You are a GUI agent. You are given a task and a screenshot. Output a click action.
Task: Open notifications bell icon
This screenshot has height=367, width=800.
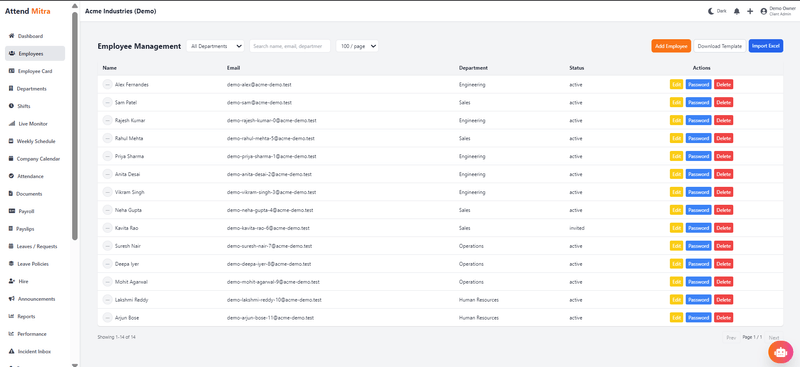(736, 11)
